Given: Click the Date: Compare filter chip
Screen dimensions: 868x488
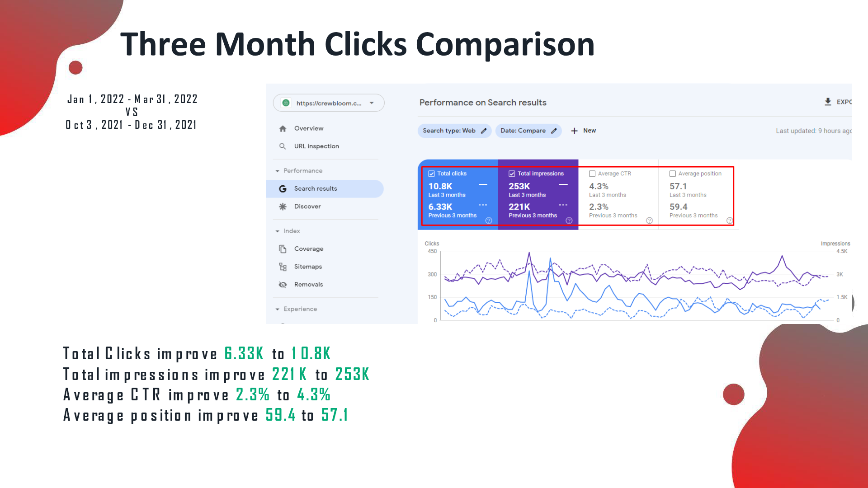Looking at the screenshot, I should click(528, 131).
